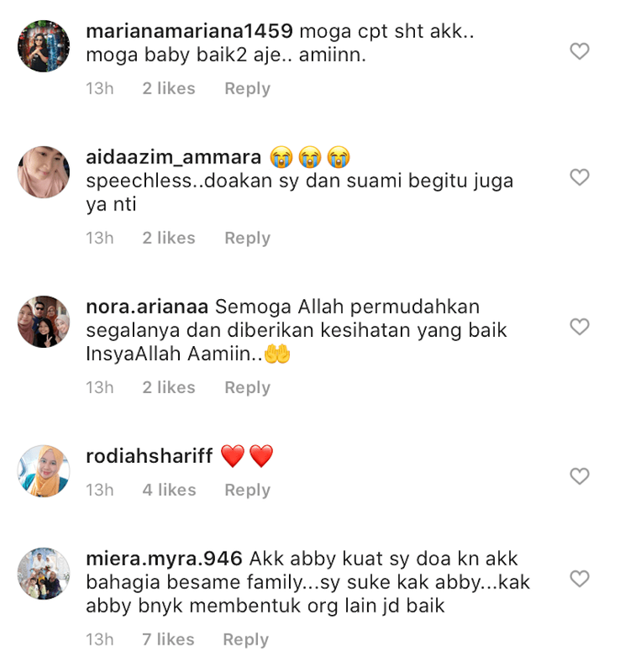625x672 pixels.
Task: View miera.myra.946's profile picture
Action: [x=44, y=574]
